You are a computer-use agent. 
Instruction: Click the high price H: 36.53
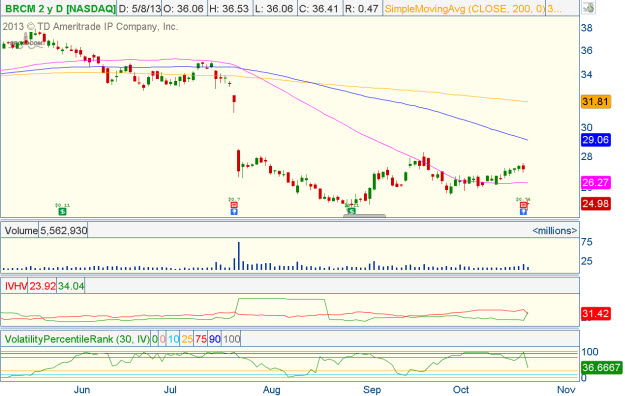(229, 8)
